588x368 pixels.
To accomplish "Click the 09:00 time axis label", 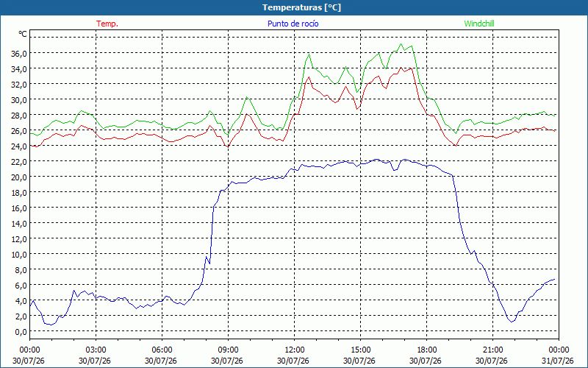I will (228, 350).
